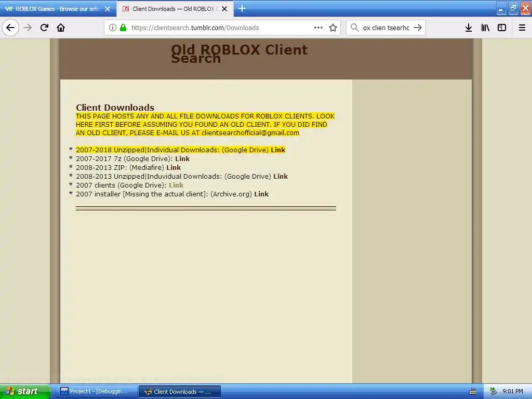Click the search magnifier icon
532x399 pixels.
coord(354,28)
